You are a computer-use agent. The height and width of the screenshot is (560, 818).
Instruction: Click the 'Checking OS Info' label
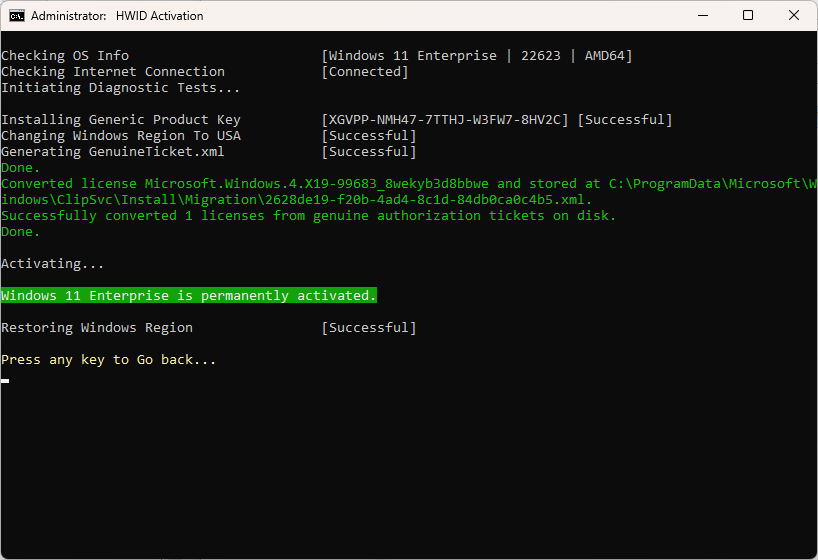(x=65, y=56)
